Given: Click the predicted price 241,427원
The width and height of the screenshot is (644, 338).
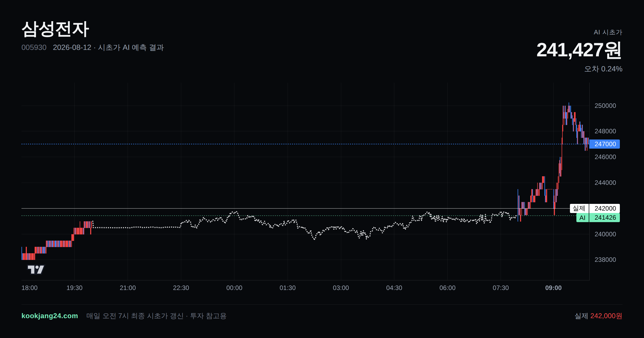Looking at the screenshot, I should point(579,50).
